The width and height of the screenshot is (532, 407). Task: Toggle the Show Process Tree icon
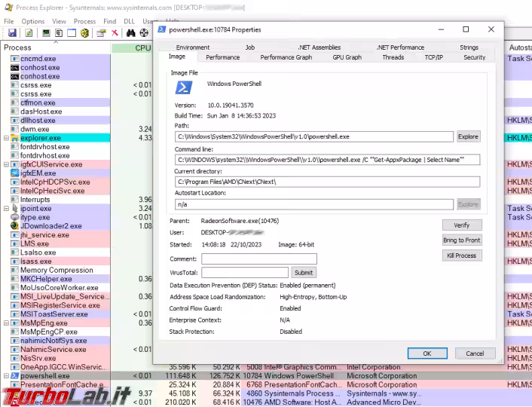(x=59, y=33)
